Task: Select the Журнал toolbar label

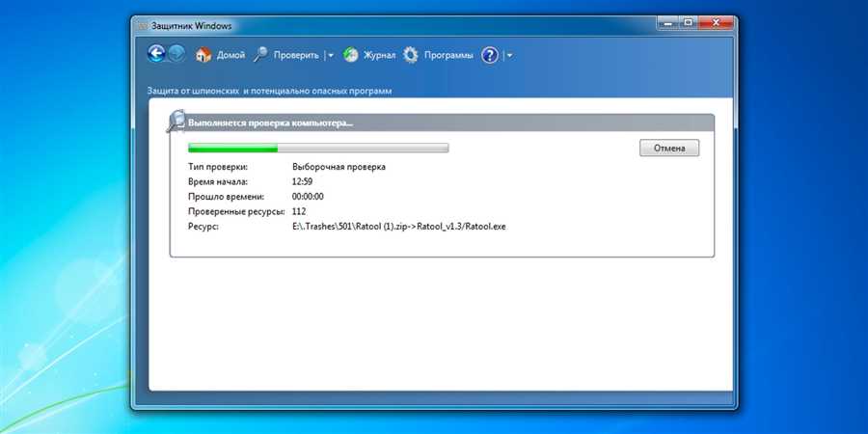Action: [x=379, y=55]
